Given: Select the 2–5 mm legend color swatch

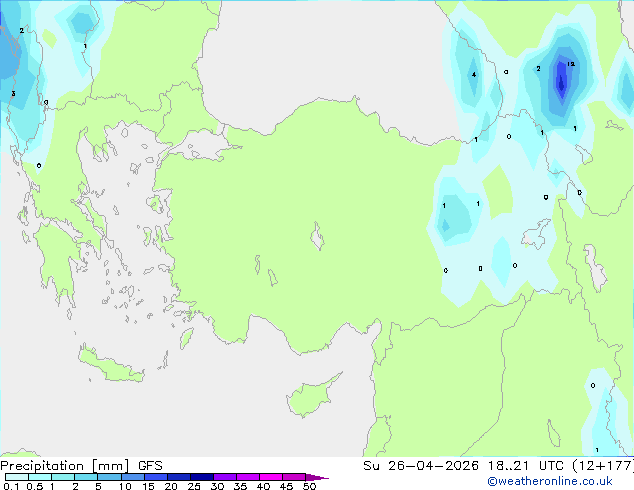Looking at the screenshot, I should pos(86,477).
